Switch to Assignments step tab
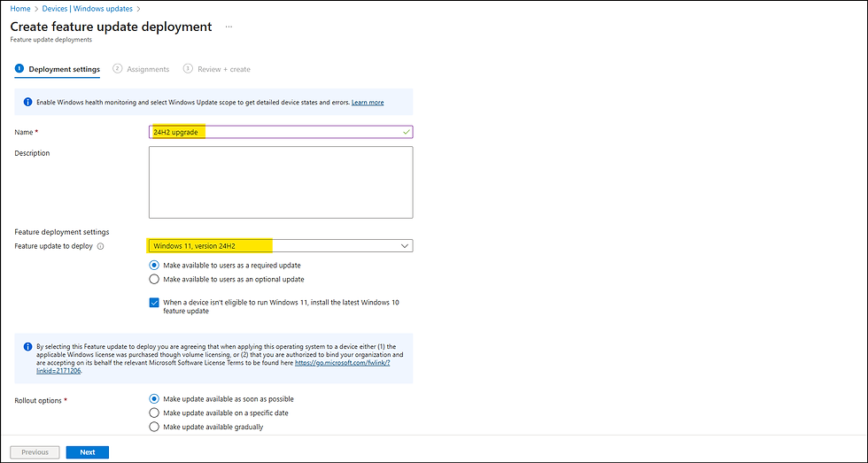The image size is (868, 463). pos(141,69)
